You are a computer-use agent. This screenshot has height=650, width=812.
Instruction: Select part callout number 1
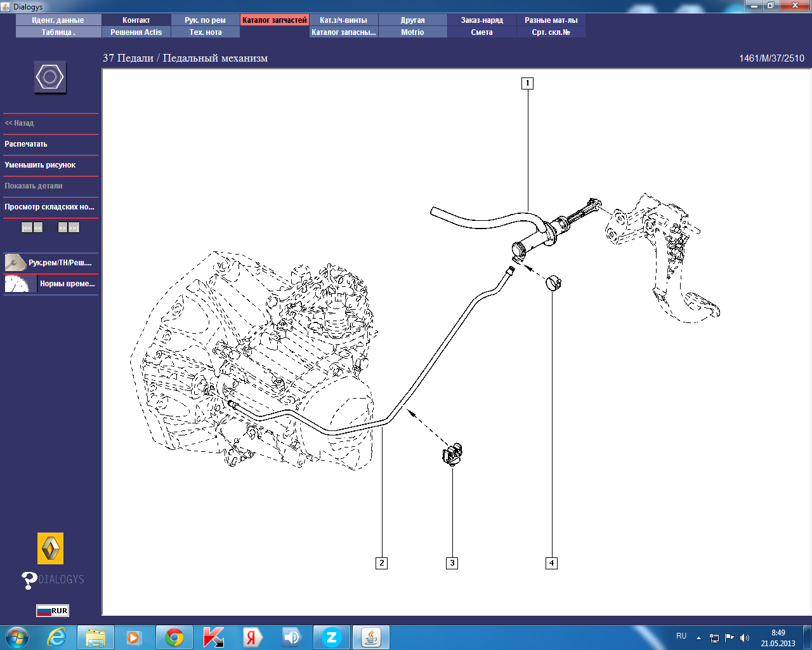pos(527,83)
